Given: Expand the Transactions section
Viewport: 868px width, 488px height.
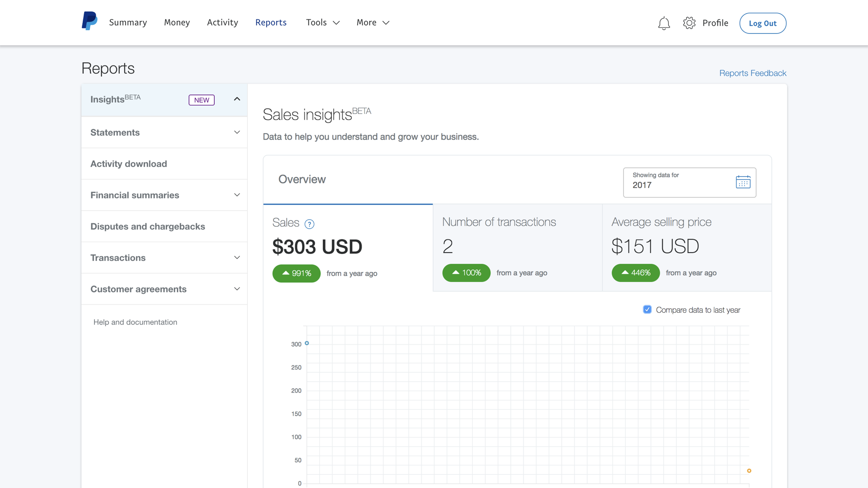Looking at the screenshot, I should coord(237,257).
